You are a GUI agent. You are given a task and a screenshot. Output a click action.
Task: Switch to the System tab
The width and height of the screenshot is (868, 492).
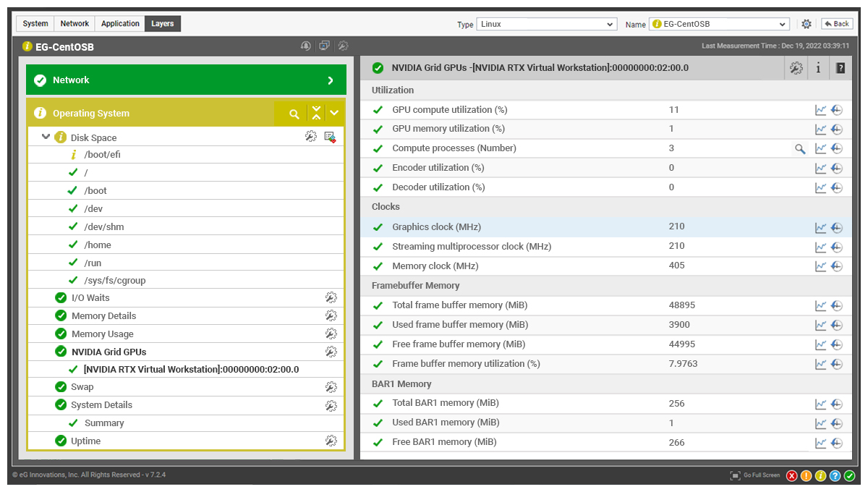(35, 24)
